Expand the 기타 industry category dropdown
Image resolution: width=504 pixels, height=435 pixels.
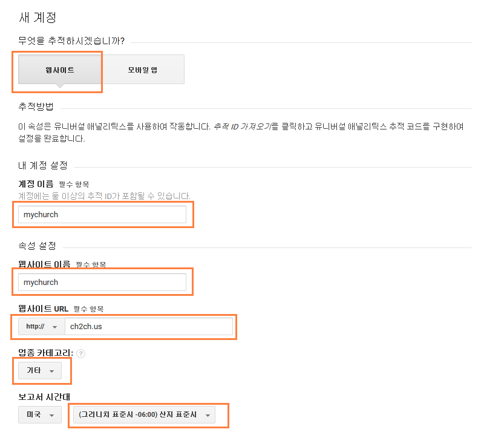click(x=40, y=370)
